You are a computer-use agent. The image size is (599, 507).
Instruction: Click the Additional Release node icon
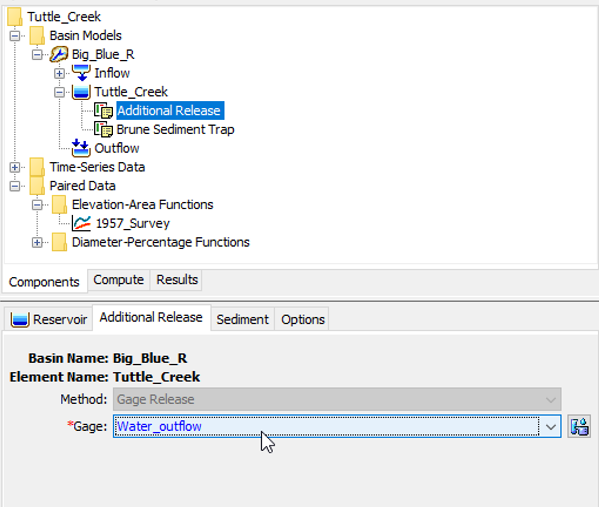coord(104,110)
